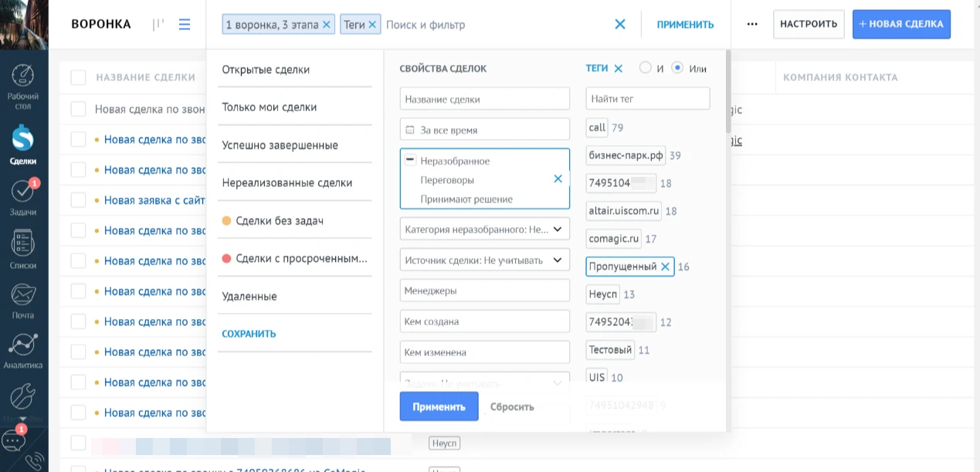Open the Кем изменена selector field
Image resolution: width=980 pixels, height=472 pixels.
(485, 352)
